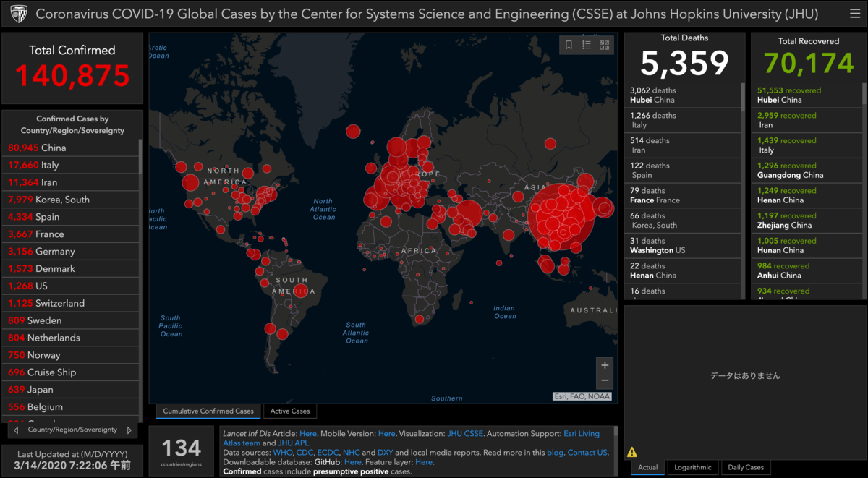
Task: Open the Lancet article Here link
Action: (308, 434)
